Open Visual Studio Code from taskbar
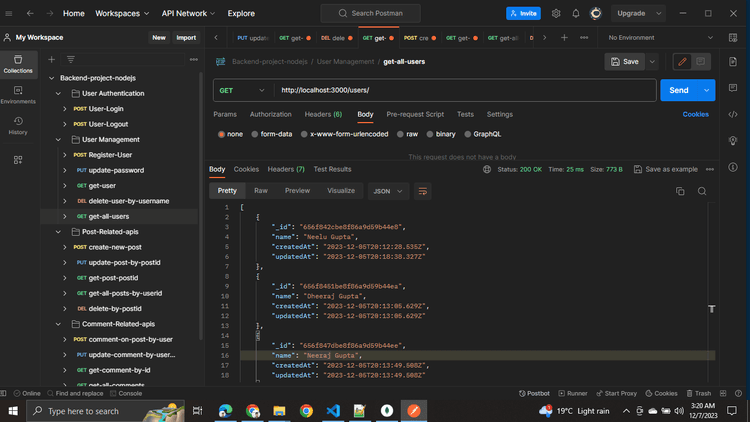750x422 pixels. (x=333, y=411)
